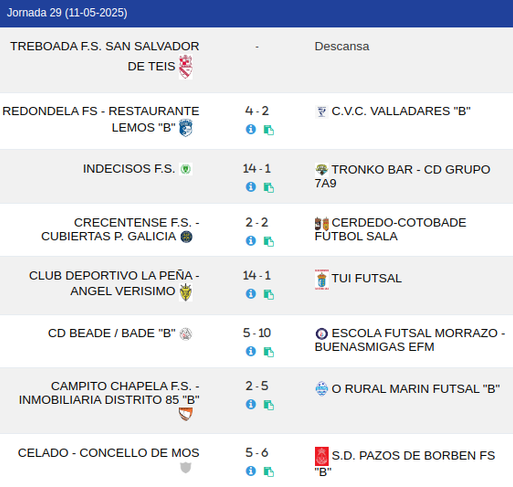Viewport: 513px width, 487px height.
Task: Open match report icon for Celado 5-6 match
Action: (x=269, y=472)
